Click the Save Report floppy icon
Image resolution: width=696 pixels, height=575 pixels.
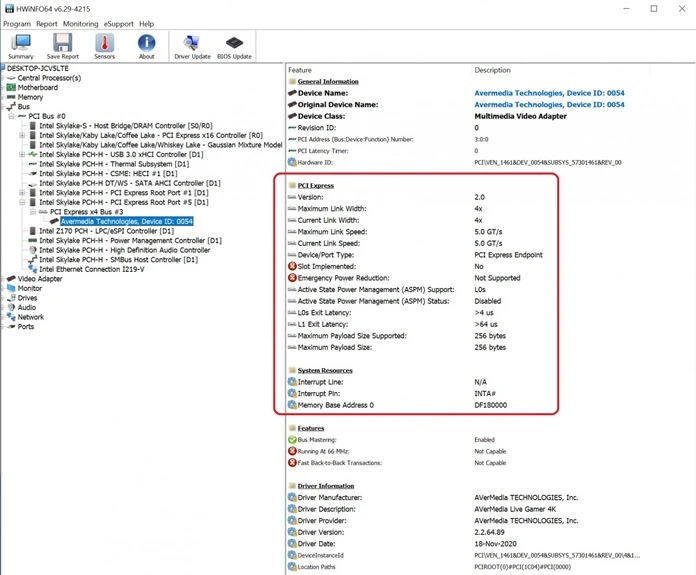tap(62, 46)
